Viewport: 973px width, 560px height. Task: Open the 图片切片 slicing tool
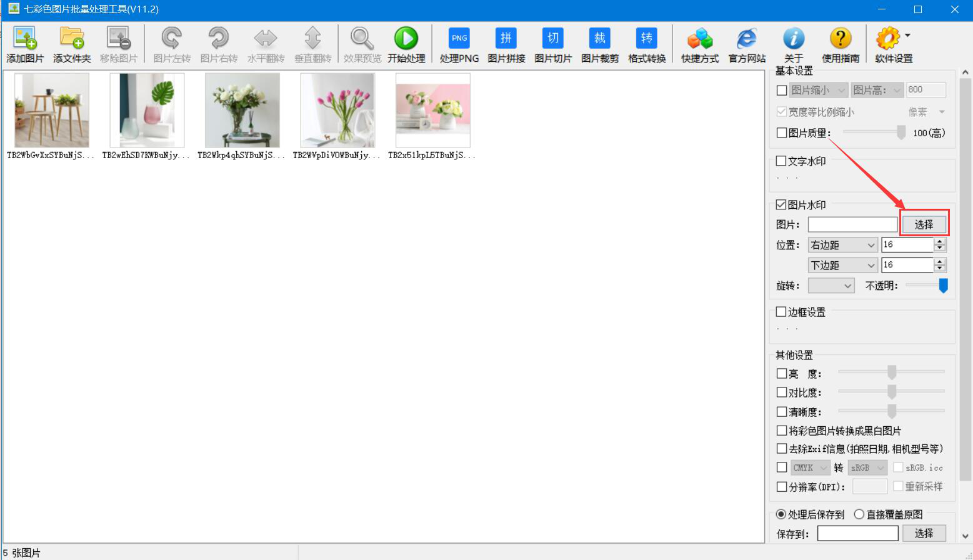[x=553, y=44]
